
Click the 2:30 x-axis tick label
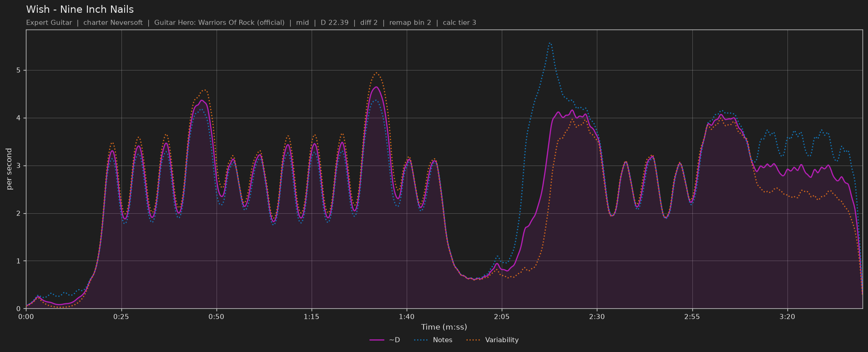tap(597, 317)
